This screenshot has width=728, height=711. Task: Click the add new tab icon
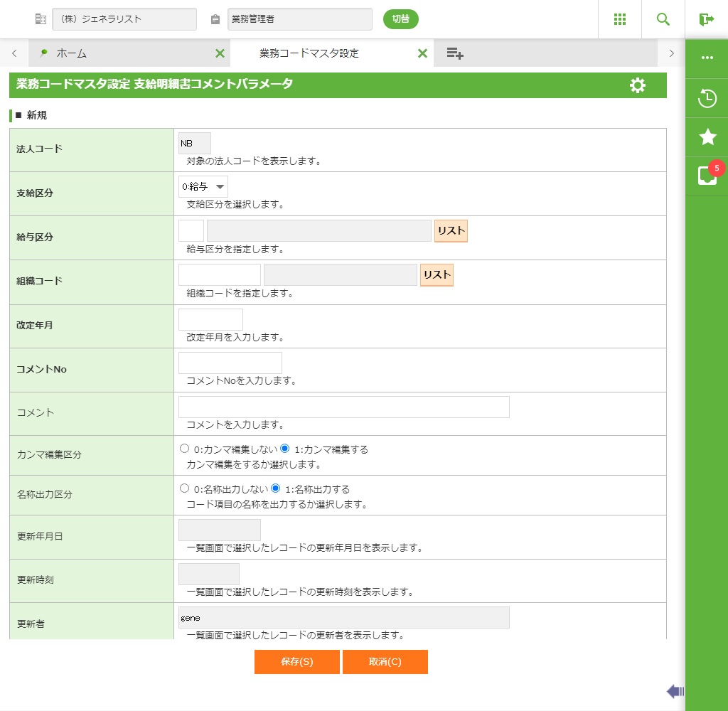(x=455, y=53)
